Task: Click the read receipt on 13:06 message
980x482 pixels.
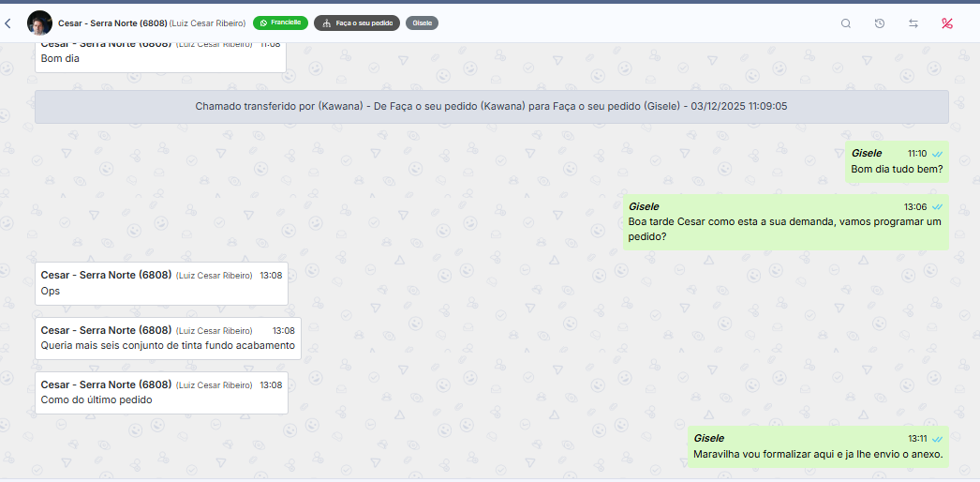Action: tap(937, 207)
